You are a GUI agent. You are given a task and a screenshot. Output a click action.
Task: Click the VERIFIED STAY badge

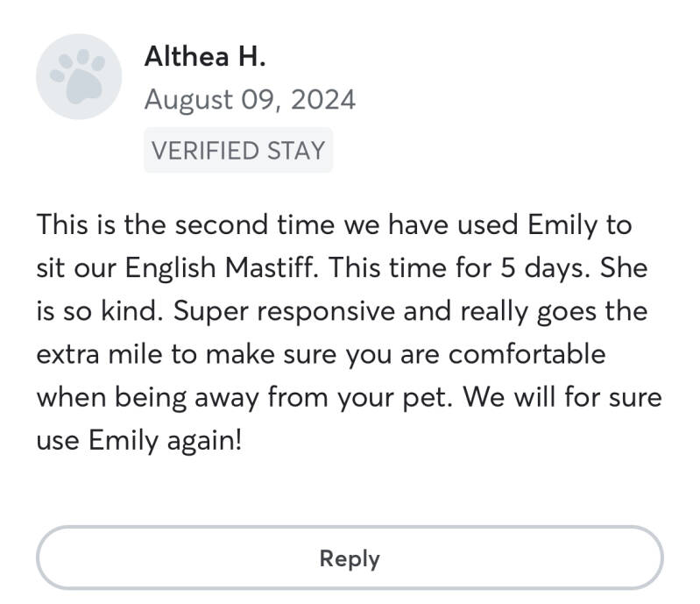[x=237, y=151]
